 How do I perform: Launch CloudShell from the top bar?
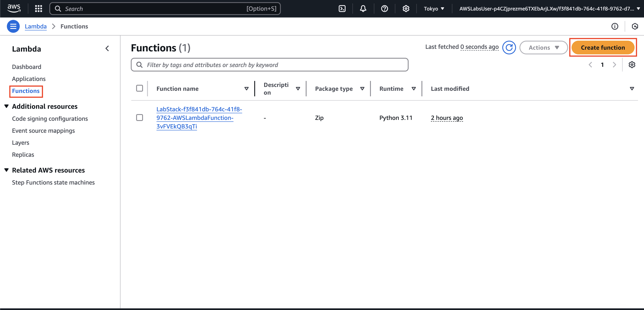pyautogui.click(x=342, y=9)
